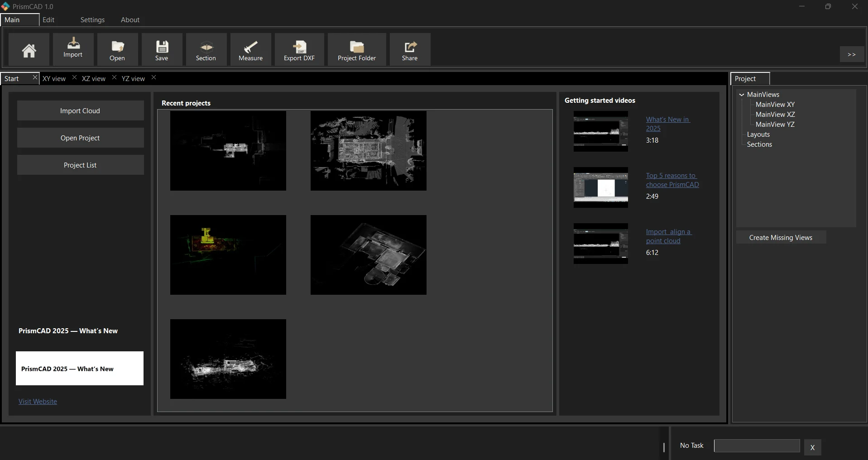The image size is (868, 460).
Task: Select MainView XY in tree
Action: point(775,105)
